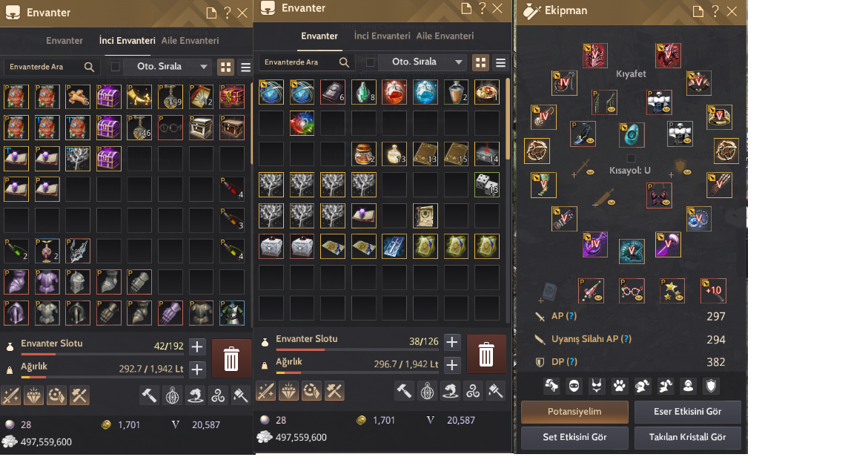
Task: Click the trash can icon in left inventory
Action: point(231,359)
